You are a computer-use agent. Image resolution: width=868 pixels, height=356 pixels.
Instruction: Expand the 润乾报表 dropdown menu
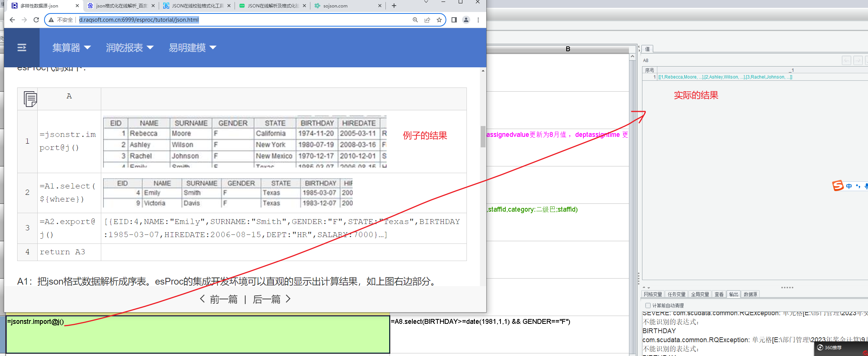pyautogui.click(x=130, y=47)
